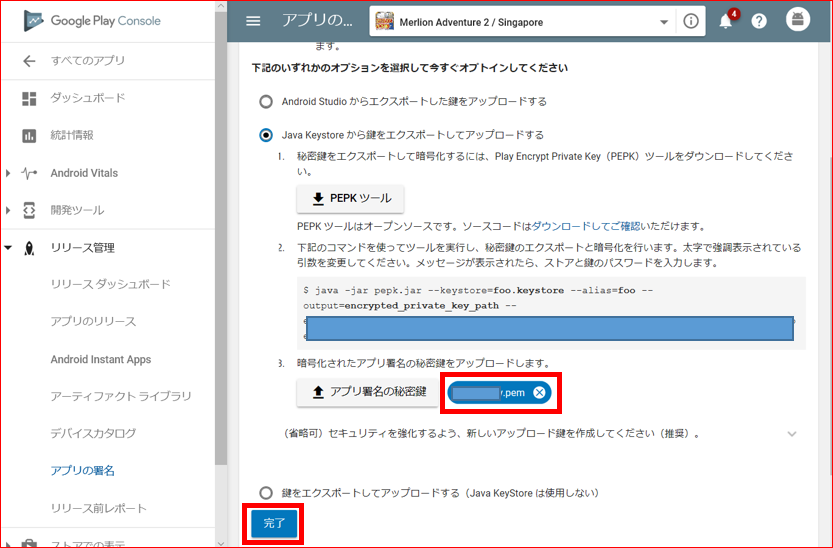Open アプリの署名 page
This screenshot has width=833, height=548.
[82, 470]
